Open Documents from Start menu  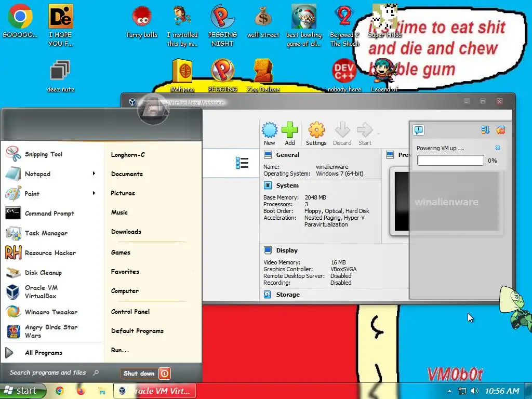click(x=127, y=174)
